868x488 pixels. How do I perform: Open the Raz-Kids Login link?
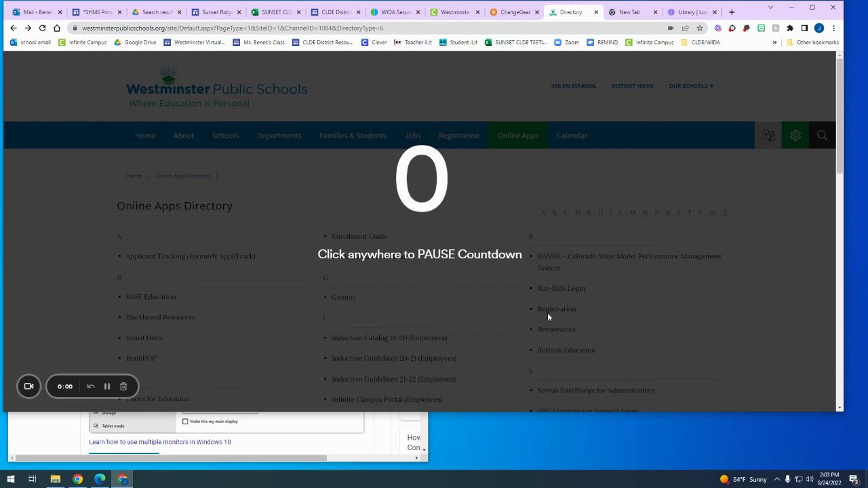[x=561, y=288]
